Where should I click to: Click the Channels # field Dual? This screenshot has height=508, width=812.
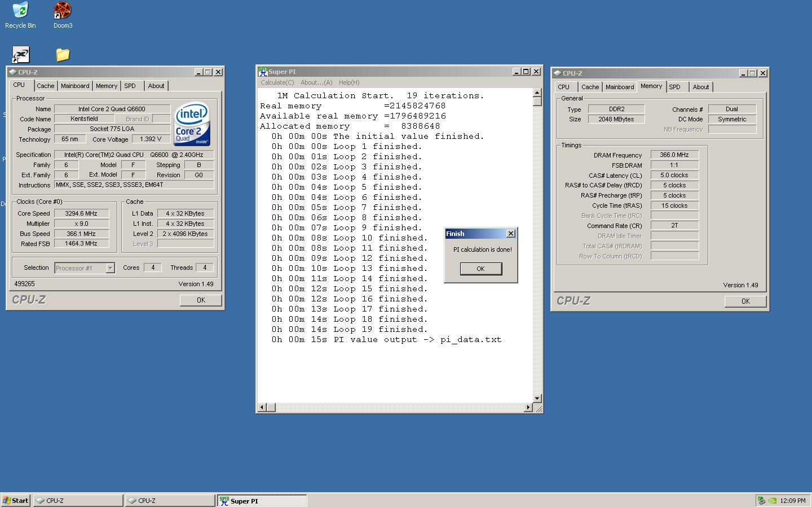[732, 109]
